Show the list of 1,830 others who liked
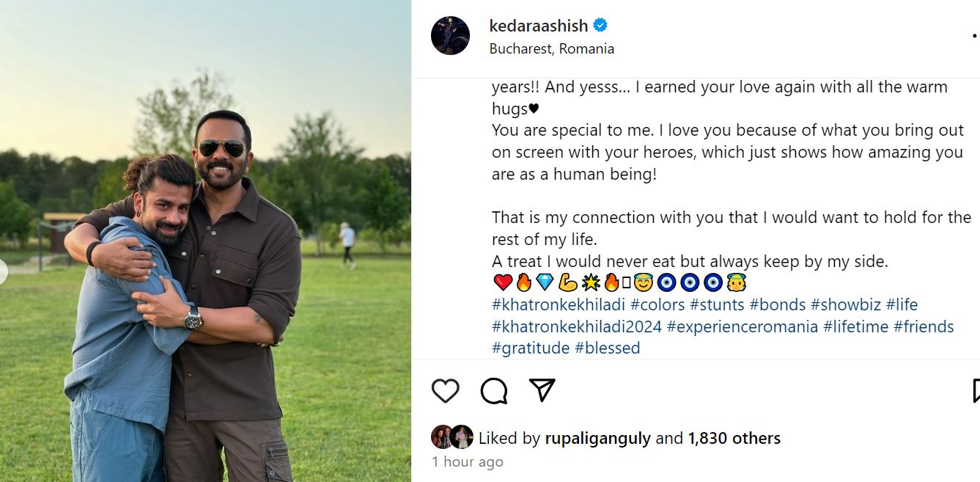 [x=734, y=439]
